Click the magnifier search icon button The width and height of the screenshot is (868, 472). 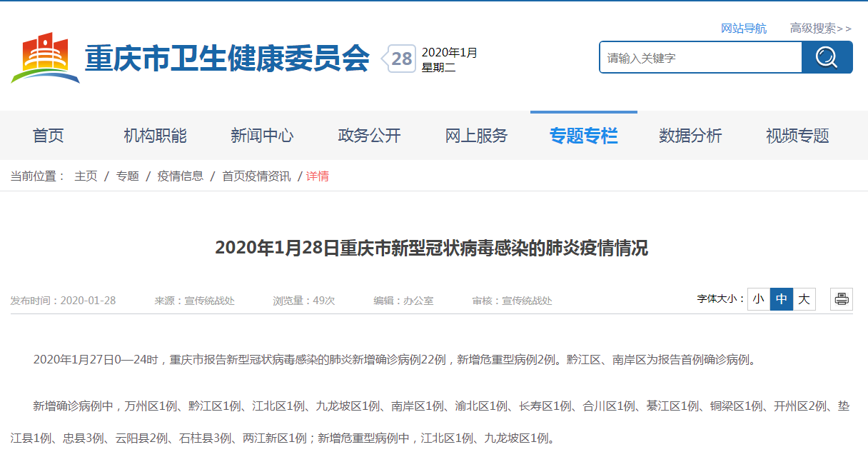pyautogui.click(x=827, y=57)
